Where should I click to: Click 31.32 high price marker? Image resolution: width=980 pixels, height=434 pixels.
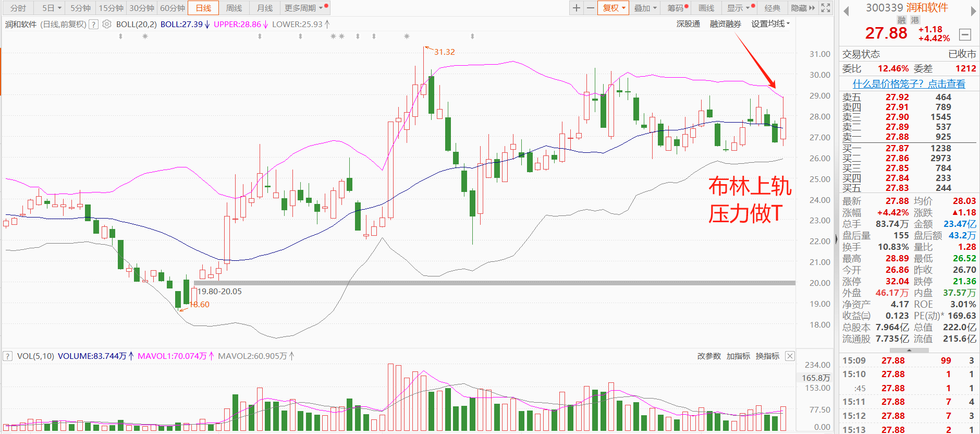pos(444,52)
